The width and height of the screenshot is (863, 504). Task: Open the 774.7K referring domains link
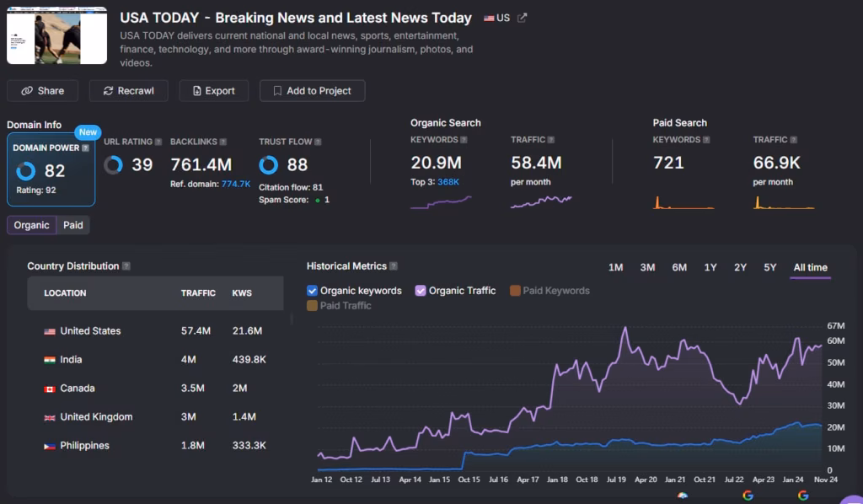tap(236, 184)
